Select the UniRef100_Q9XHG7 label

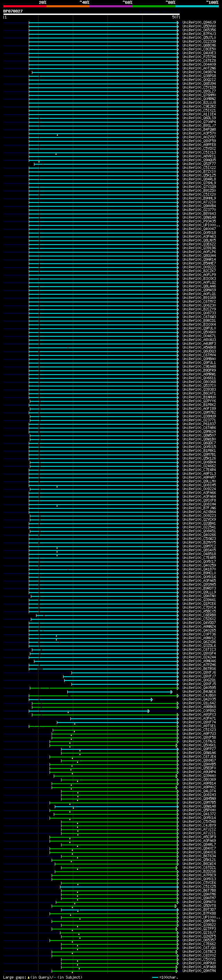[199, 760]
